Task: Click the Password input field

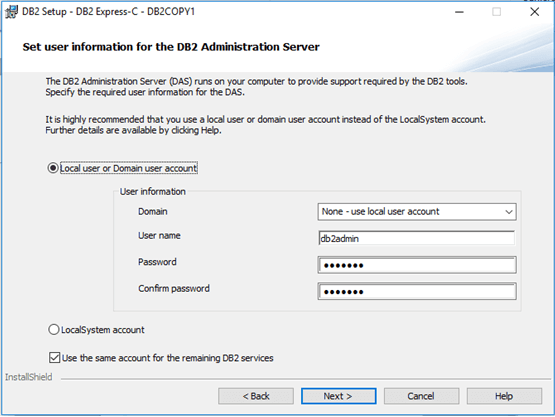Action: [417, 265]
